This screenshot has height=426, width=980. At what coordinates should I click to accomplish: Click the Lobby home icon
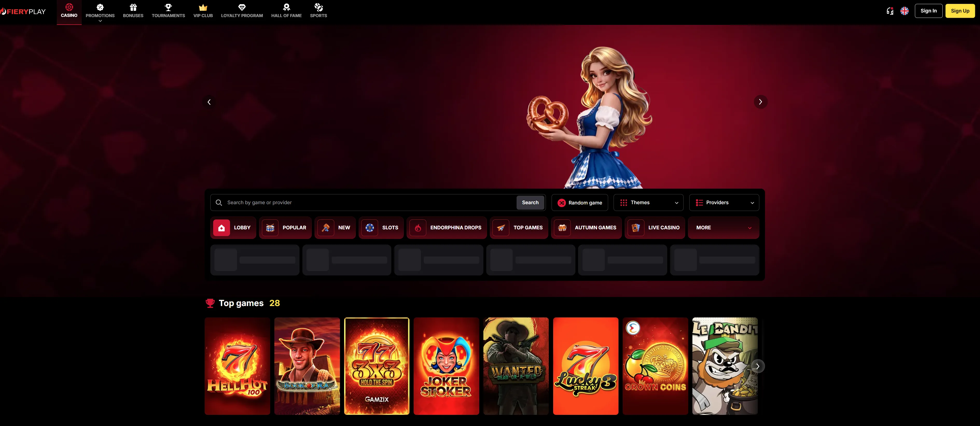pyautogui.click(x=221, y=228)
